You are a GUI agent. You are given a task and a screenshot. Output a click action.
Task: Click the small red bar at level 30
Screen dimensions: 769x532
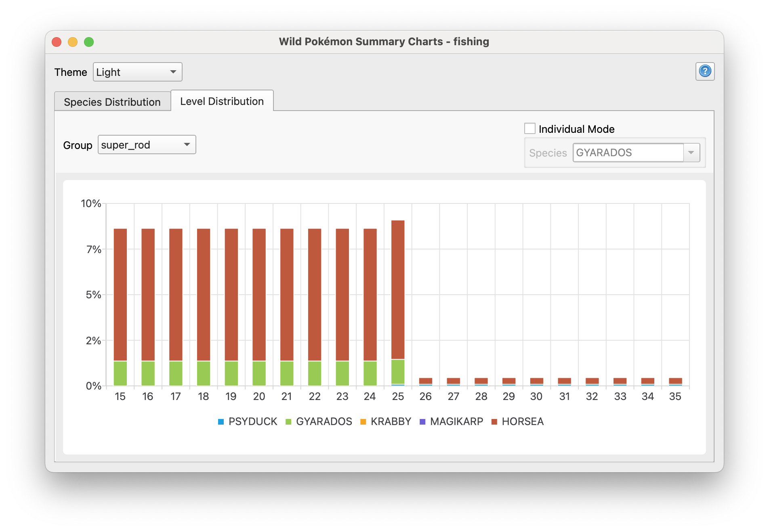click(x=537, y=381)
